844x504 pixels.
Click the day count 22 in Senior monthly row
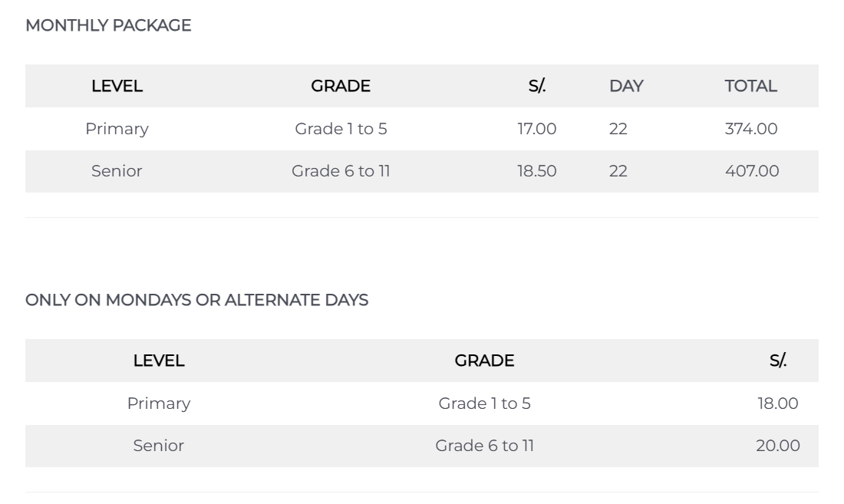(618, 171)
